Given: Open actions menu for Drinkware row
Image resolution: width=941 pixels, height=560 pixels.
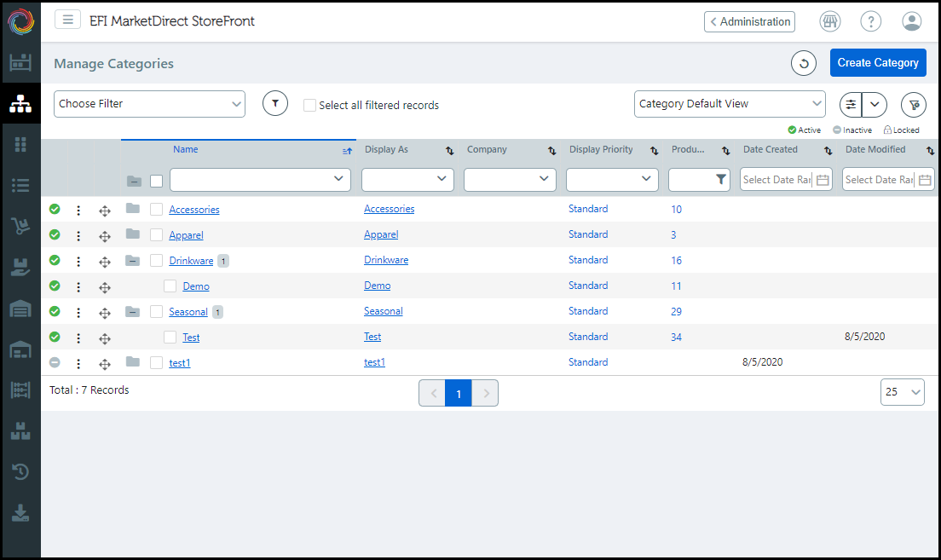Looking at the screenshot, I should [78, 261].
